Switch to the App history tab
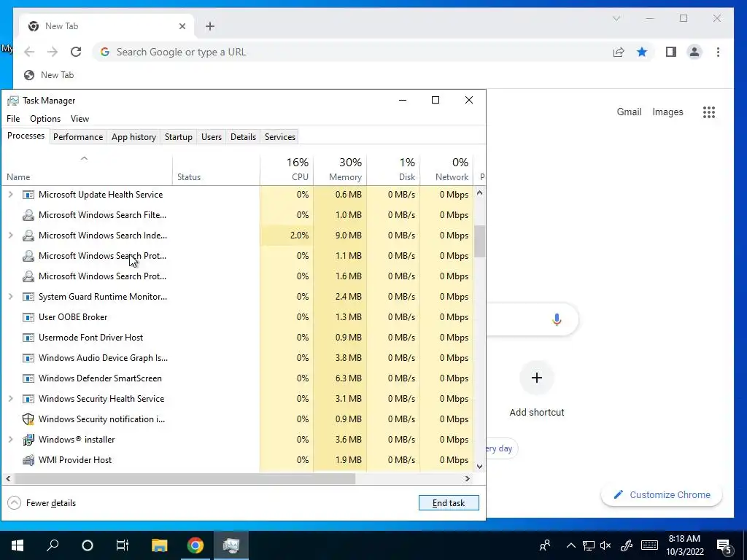The image size is (747, 560). pos(134,137)
